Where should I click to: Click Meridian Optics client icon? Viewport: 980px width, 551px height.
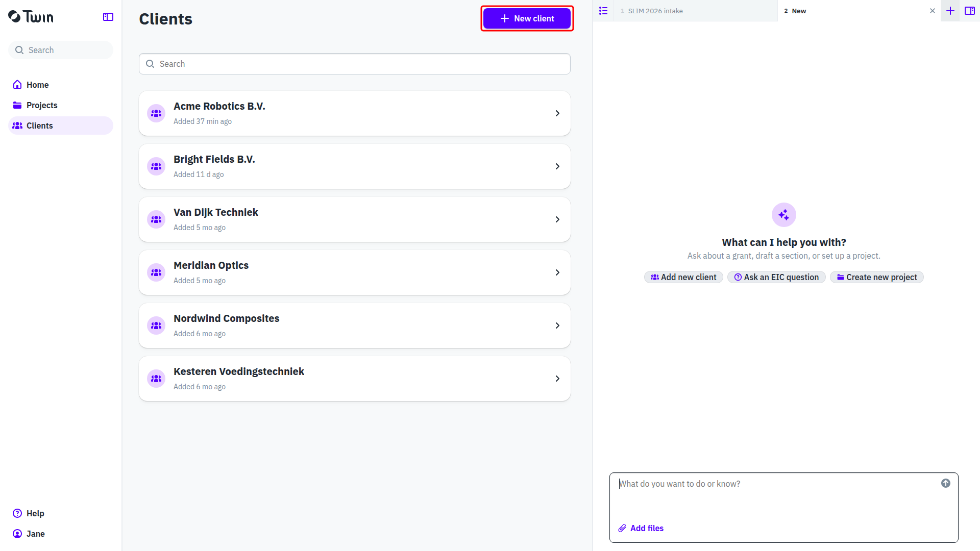156,272
